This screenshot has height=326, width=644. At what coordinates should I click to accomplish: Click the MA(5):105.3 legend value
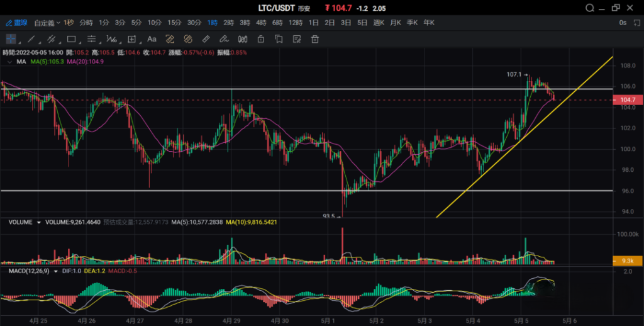(47, 62)
